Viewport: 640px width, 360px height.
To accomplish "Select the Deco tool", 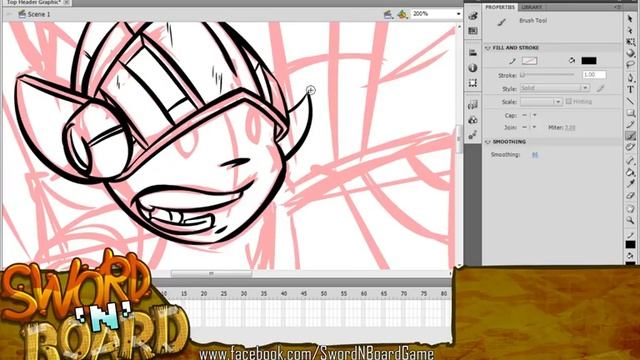I will point(630,147).
